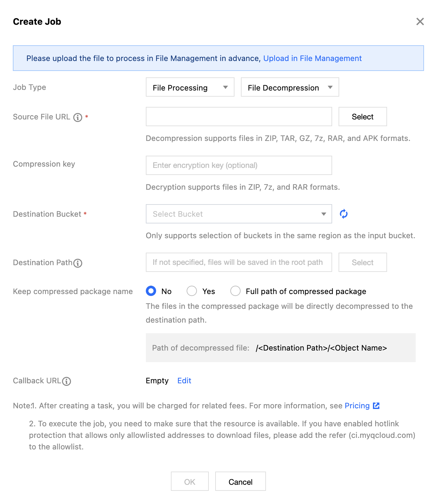This screenshot has height=504, width=433.
Task: Click the encryption key input field
Action: pos(239,165)
